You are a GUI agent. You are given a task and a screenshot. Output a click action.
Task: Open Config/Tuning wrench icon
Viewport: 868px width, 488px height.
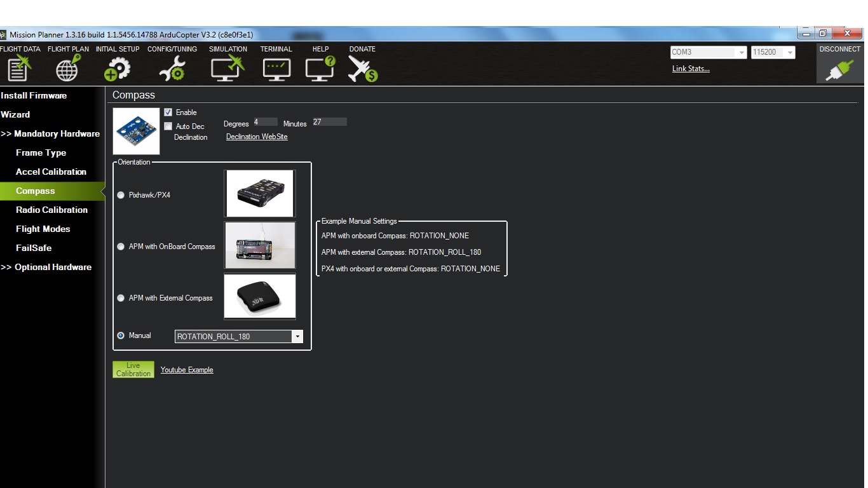[x=172, y=69]
